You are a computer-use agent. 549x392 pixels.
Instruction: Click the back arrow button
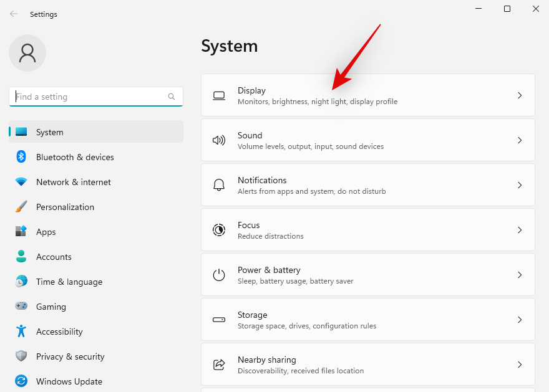click(x=13, y=14)
